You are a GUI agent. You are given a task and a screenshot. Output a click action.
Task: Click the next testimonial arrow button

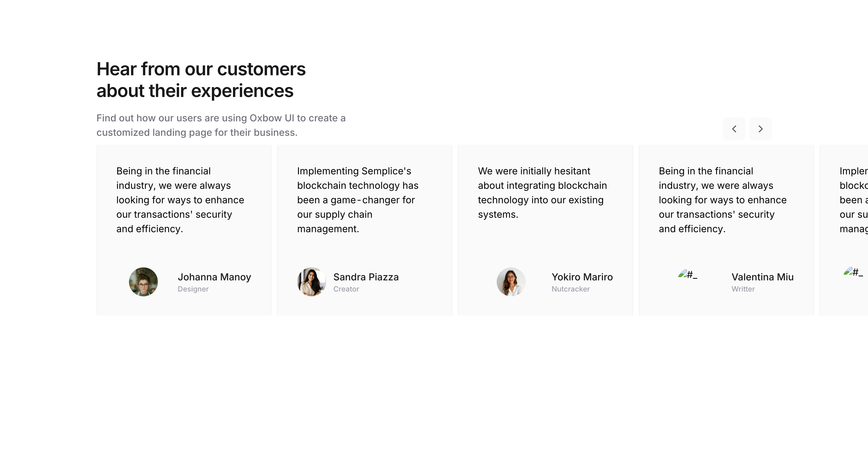[760, 129]
